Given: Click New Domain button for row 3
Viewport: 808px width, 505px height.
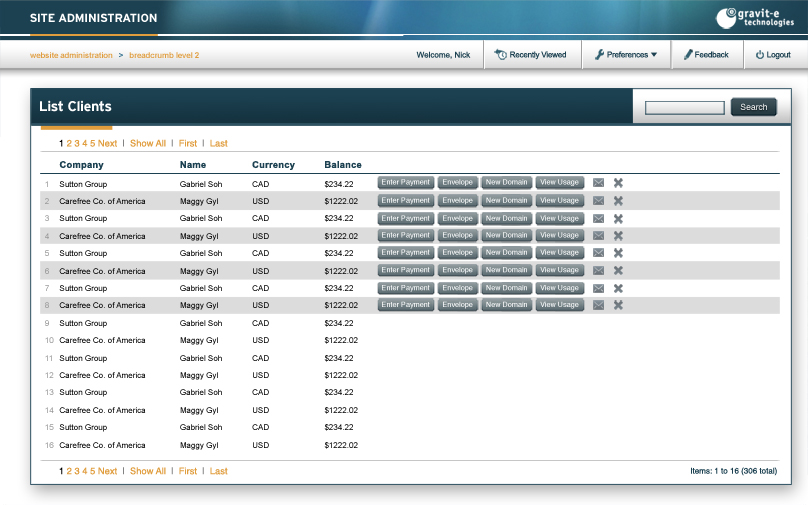Looking at the screenshot, I should [x=507, y=218].
